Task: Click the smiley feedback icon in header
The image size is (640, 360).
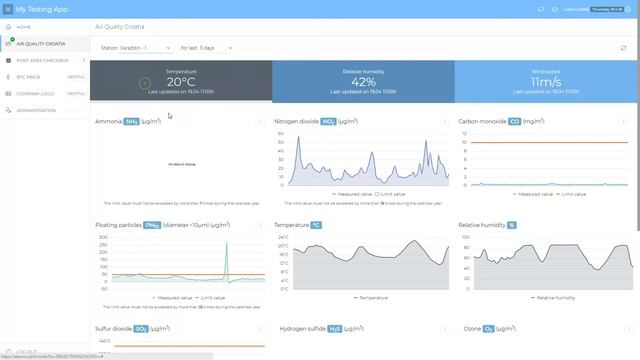Action: 629,9
